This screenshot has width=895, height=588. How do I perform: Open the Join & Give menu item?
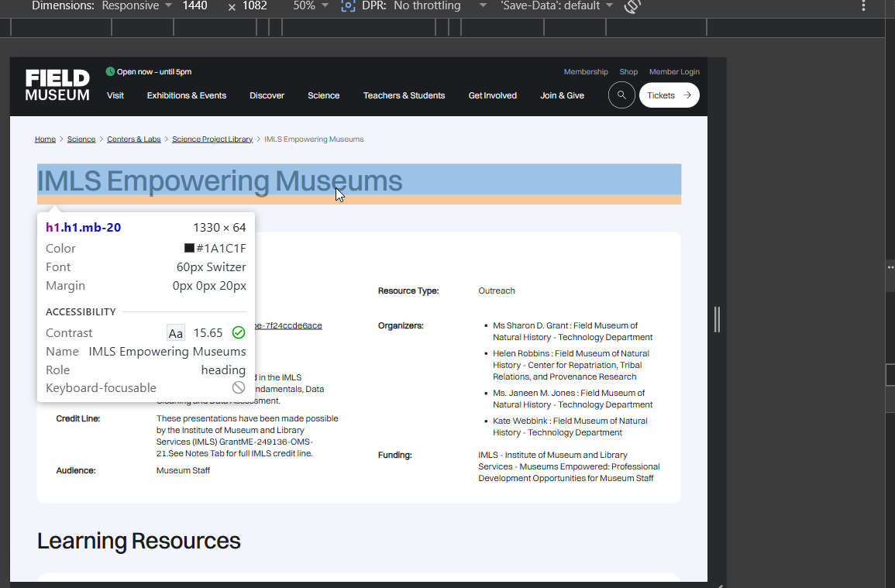562,95
